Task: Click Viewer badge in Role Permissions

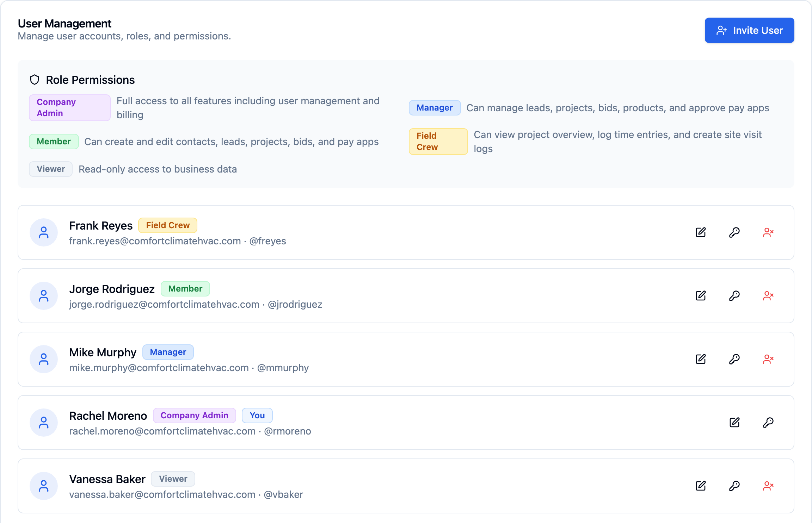Action: pyautogui.click(x=51, y=169)
